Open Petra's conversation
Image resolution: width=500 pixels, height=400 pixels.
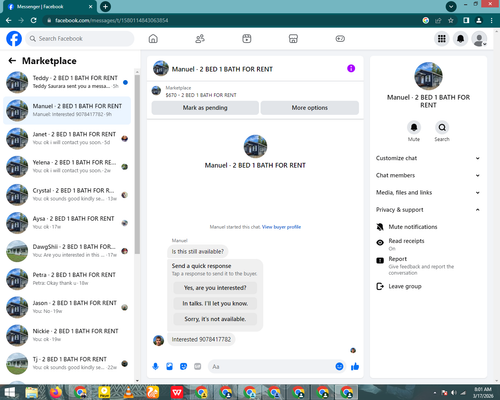coord(67,279)
